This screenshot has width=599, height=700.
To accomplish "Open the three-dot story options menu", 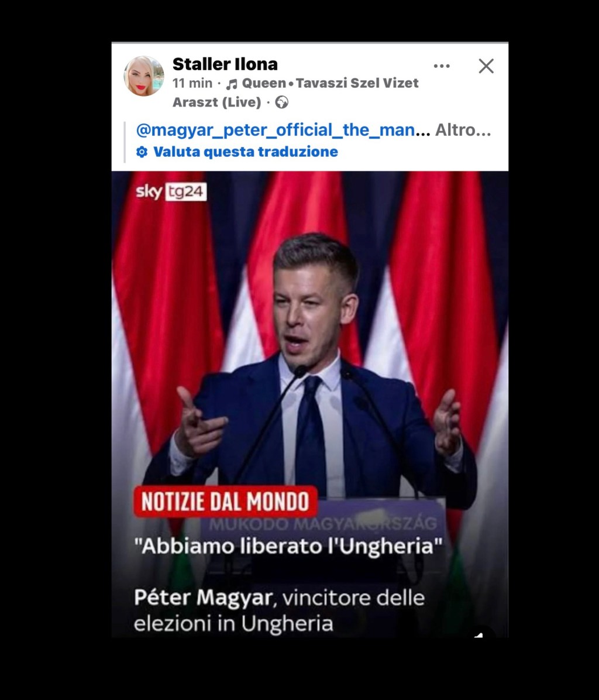I will [442, 66].
